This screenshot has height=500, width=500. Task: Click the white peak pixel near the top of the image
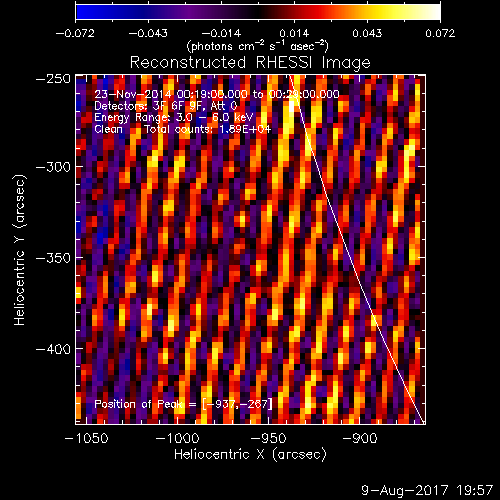pyautogui.click(x=292, y=106)
